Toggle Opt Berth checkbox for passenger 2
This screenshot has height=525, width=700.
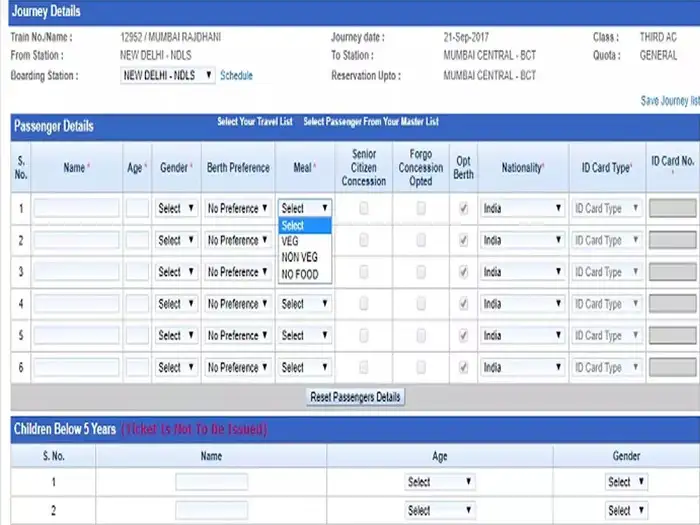click(463, 240)
